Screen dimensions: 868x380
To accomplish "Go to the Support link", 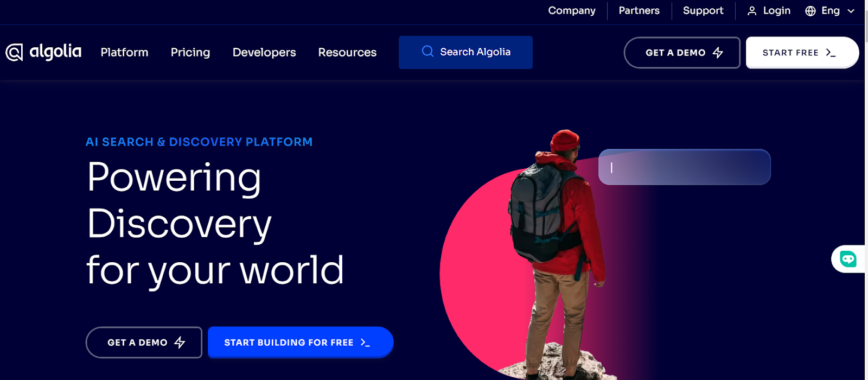I will (x=703, y=10).
